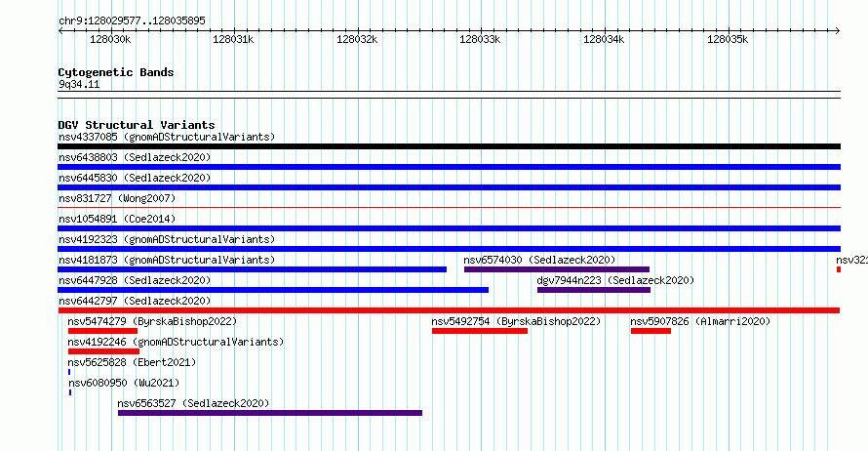Click the 128030k ruler tick label
This screenshot has height=451, width=868.
110,39
